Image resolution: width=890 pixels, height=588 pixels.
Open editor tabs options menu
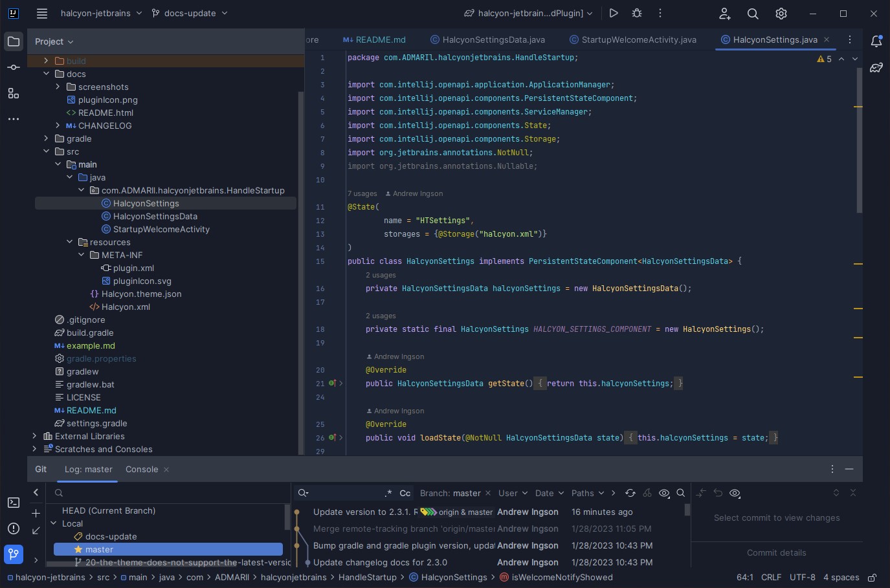[850, 39]
